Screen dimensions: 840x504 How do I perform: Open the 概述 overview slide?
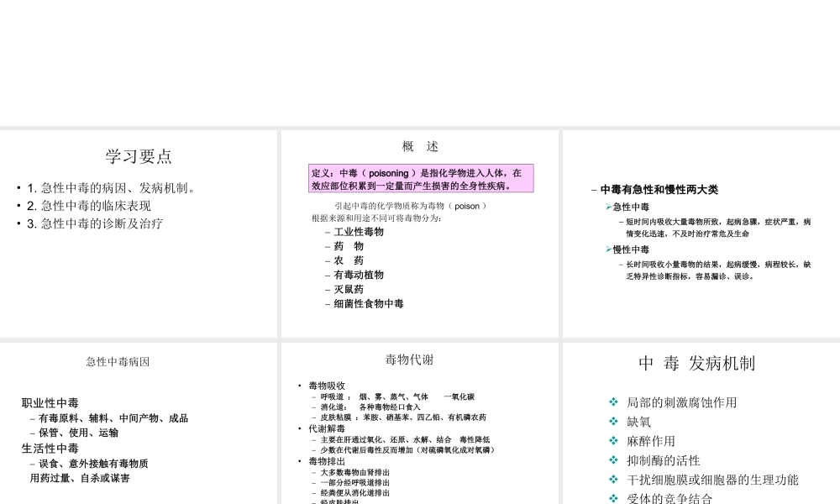coord(418,146)
